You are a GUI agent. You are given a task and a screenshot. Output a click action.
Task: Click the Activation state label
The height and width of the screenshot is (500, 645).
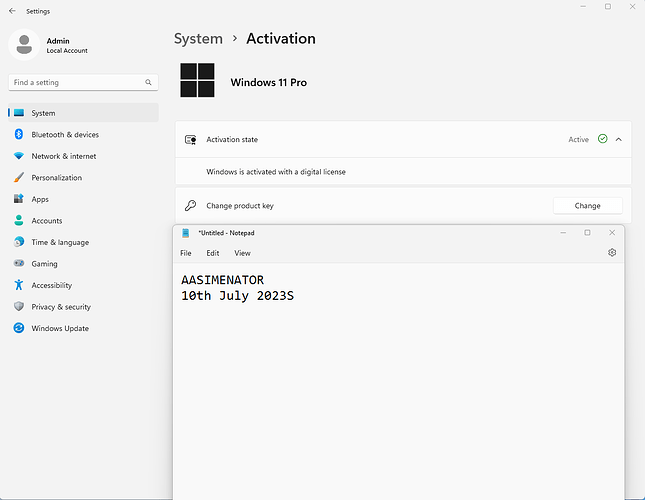click(232, 139)
